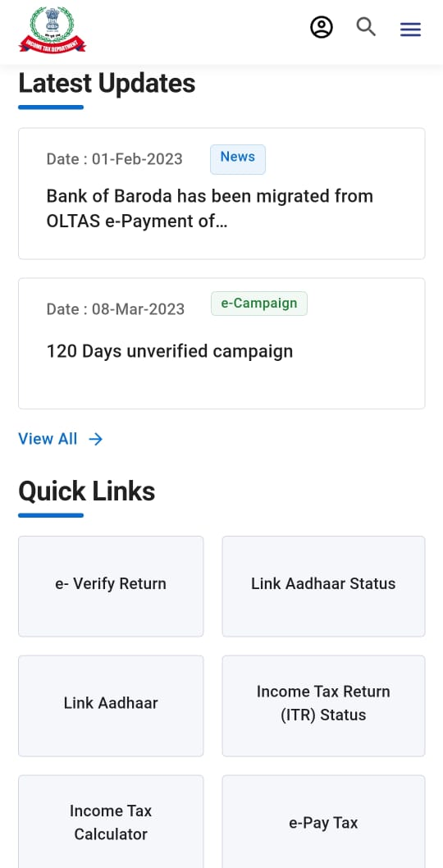Open the hamburger menu
Screen dimensions: 443x868
[410, 30]
